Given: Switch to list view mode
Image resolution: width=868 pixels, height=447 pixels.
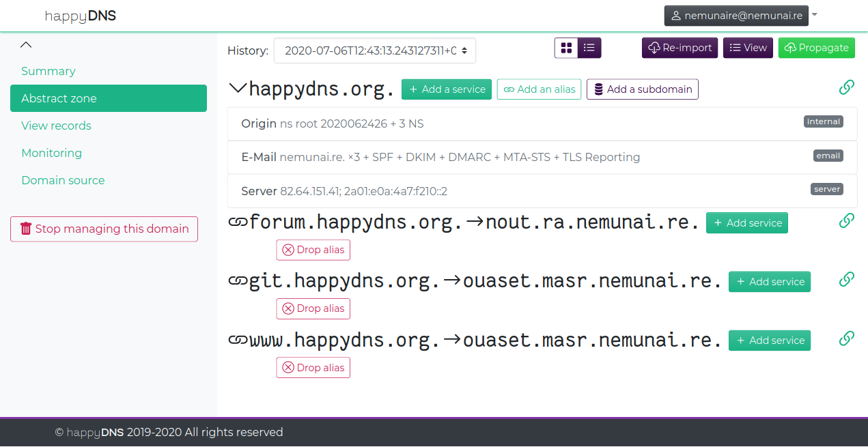Looking at the screenshot, I should [589, 48].
